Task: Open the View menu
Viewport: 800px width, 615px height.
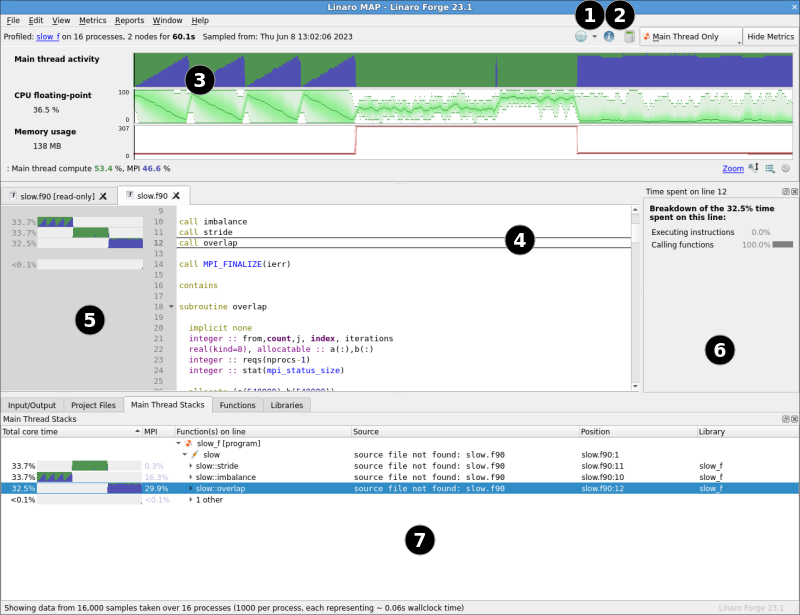Action: click(61, 20)
